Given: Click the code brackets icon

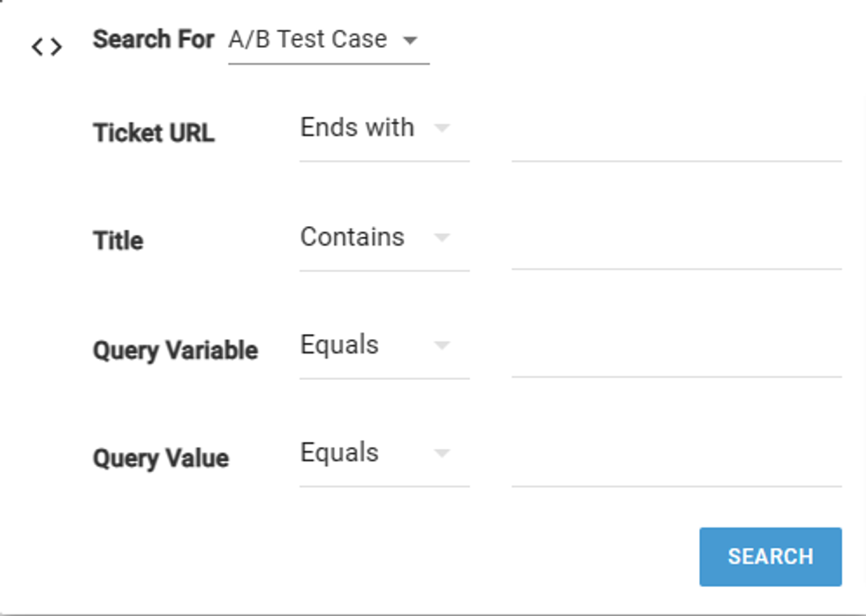Looking at the screenshot, I should 47,48.
